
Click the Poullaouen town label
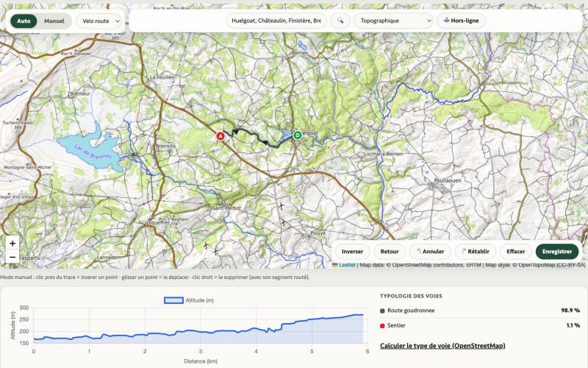tap(448, 180)
